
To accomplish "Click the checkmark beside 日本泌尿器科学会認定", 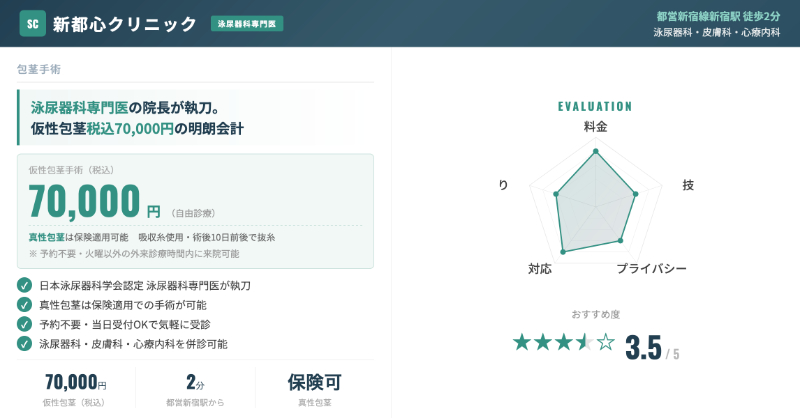I will (25, 285).
